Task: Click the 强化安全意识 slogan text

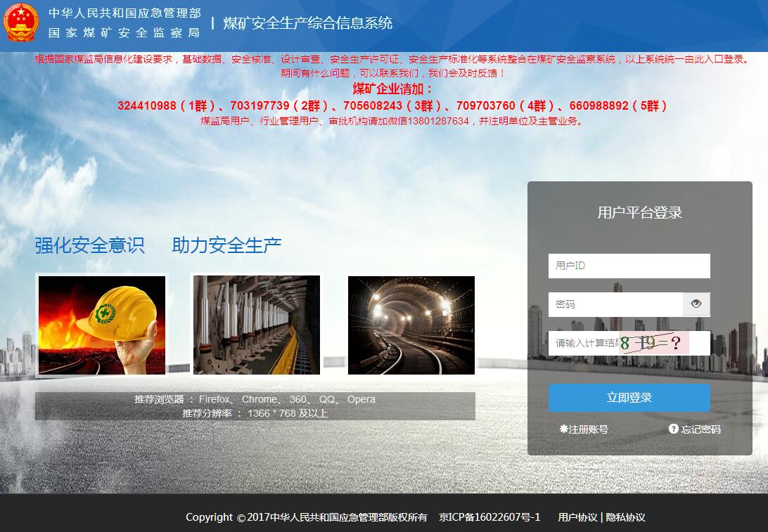Action: [x=90, y=245]
